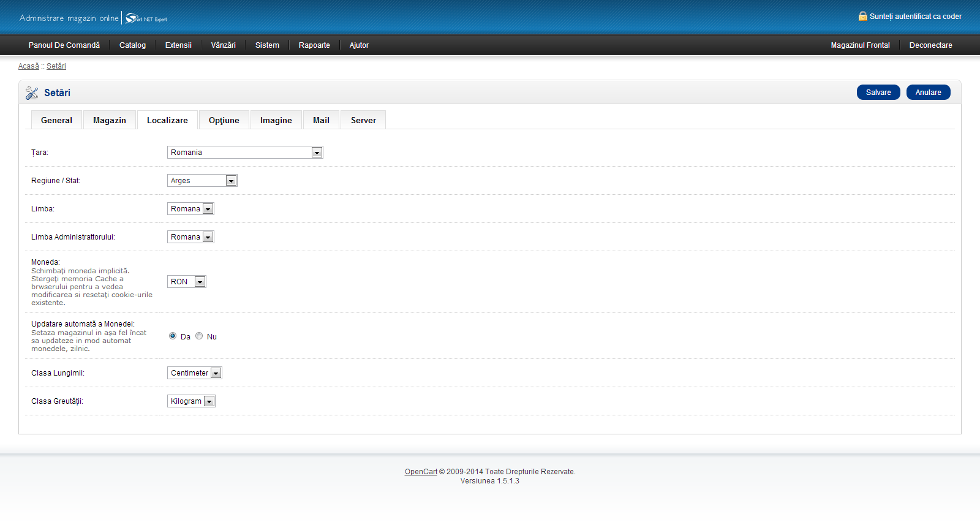Click the Setări wrench tools icon
The height and width of the screenshot is (522, 980).
coord(32,93)
